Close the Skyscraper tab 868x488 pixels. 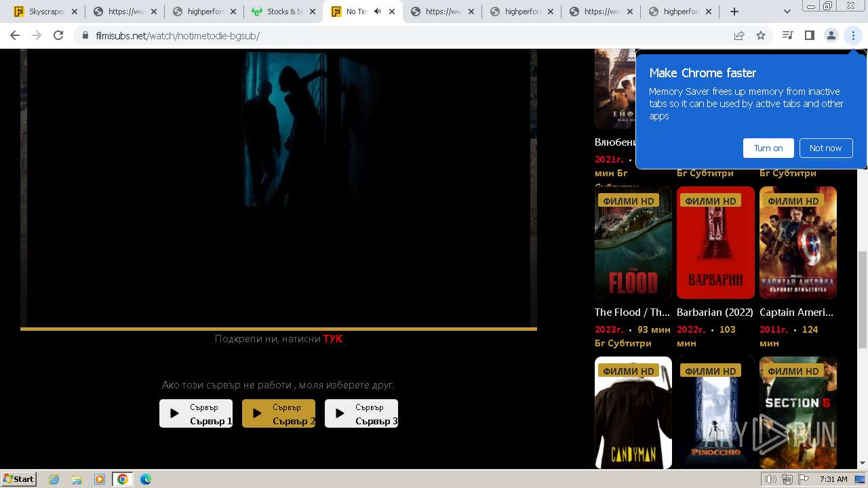[x=75, y=12]
